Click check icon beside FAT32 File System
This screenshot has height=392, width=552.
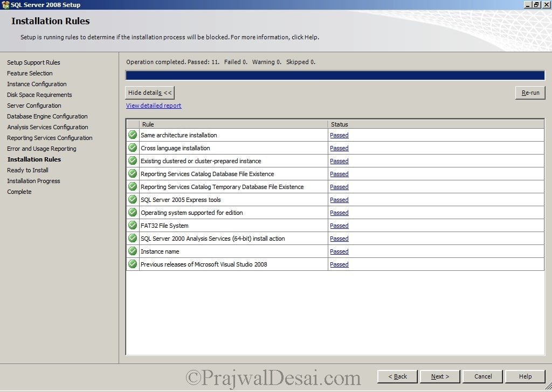(x=133, y=226)
